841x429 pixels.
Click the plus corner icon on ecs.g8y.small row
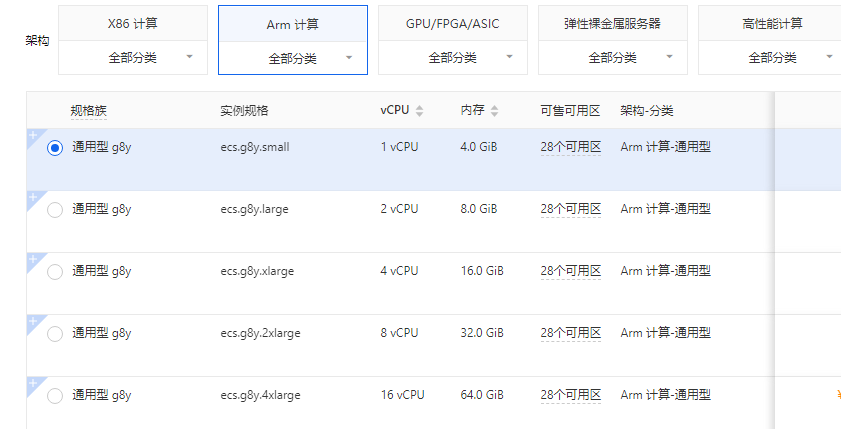(x=33, y=134)
